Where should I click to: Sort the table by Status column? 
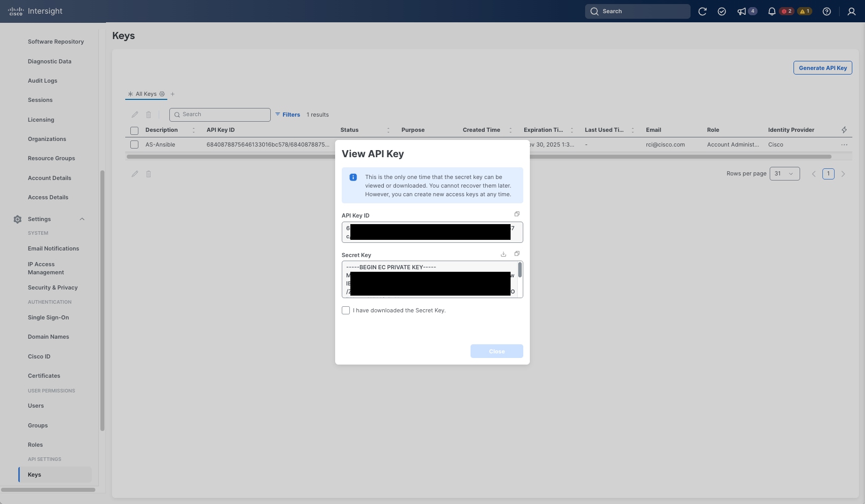tap(388, 130)
